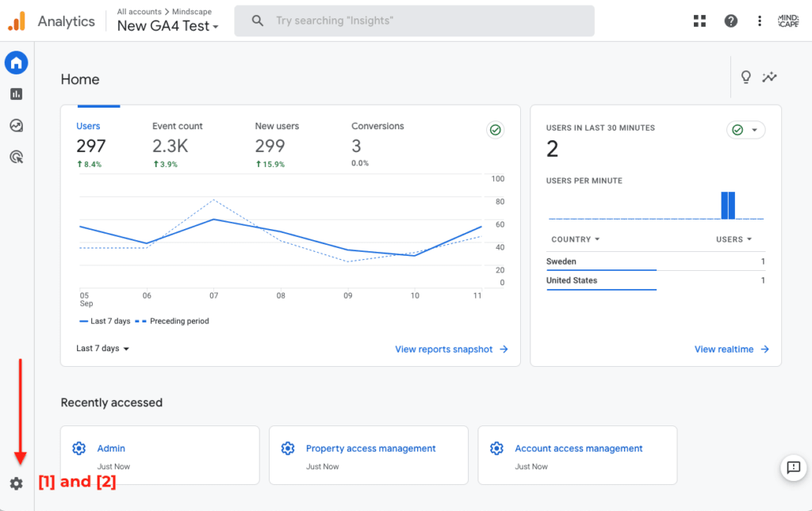This screenshot has height=511, width=812.
Task: Open the Google apps grid icon
Action: tap(699, 21)
